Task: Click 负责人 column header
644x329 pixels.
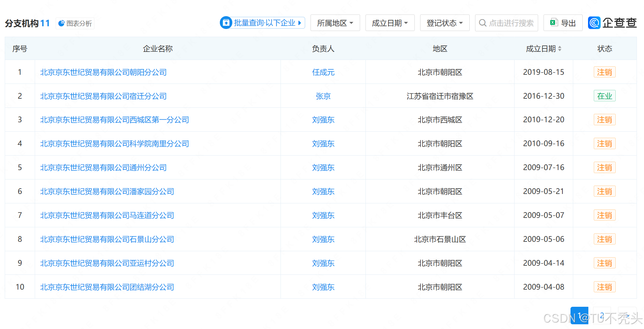Action: point(323,49)
